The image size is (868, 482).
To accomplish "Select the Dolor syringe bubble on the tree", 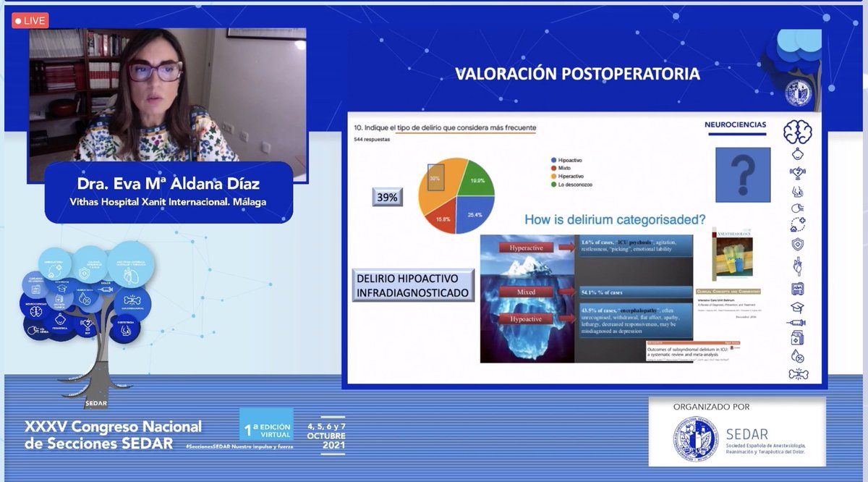I will [x=107, y=289].
